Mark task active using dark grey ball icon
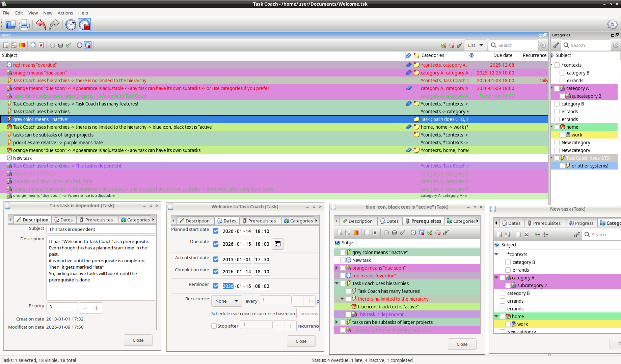This screenshot has width=621, height=364. 60,45
